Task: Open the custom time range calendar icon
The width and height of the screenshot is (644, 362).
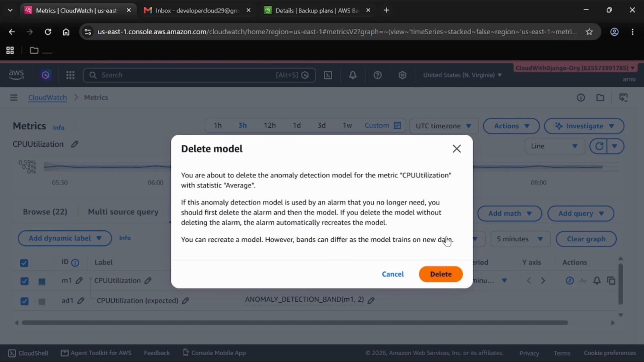Action: point(397,125)
